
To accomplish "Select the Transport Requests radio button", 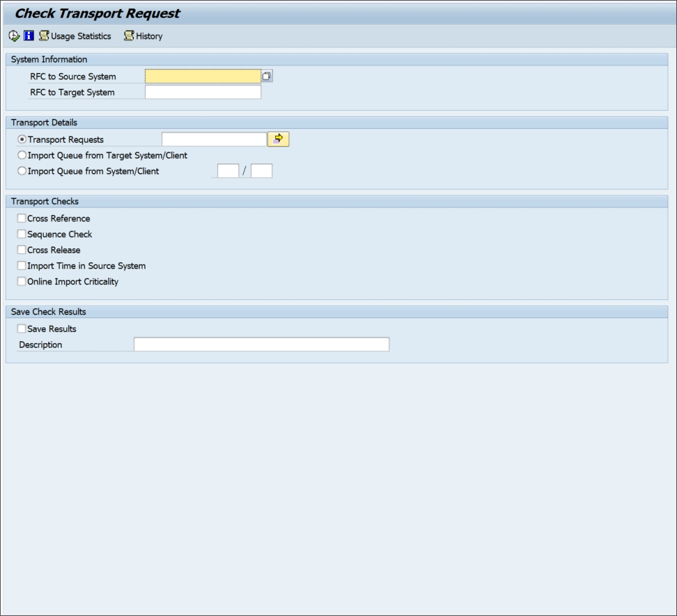I will (x=22, y=139).
